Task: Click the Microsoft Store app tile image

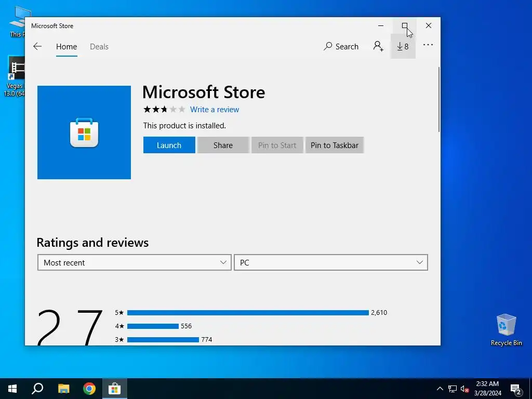Action: pos(84,132)
